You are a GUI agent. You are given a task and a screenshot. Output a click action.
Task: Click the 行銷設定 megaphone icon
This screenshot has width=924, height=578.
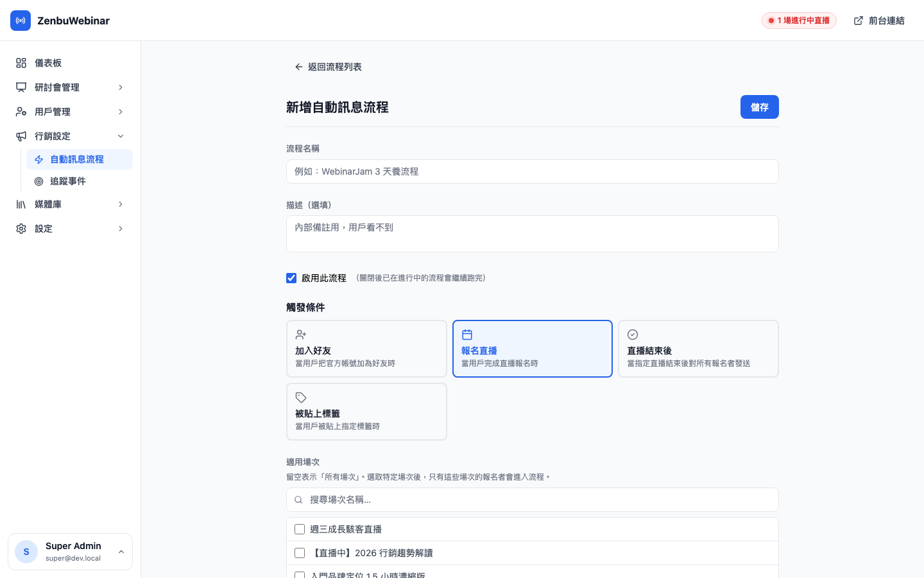20,136
